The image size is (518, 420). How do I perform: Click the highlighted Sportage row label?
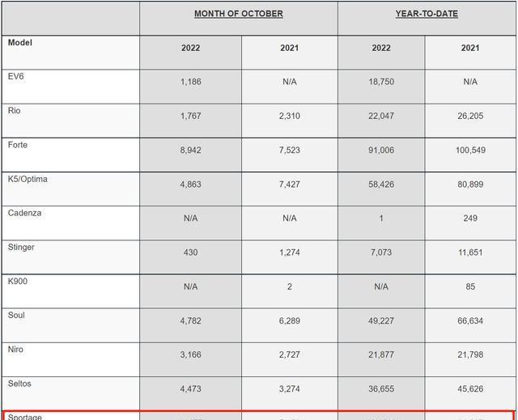[x=25, y=417]
